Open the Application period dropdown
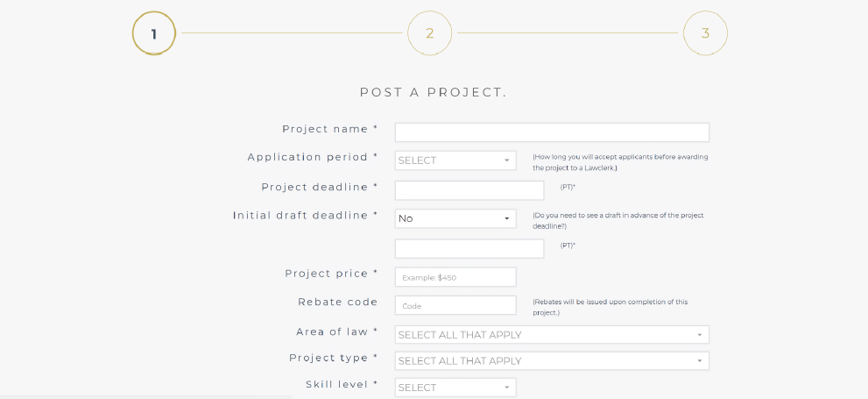The height and width of the screenshot is (399, 868). tap(455, 160)
